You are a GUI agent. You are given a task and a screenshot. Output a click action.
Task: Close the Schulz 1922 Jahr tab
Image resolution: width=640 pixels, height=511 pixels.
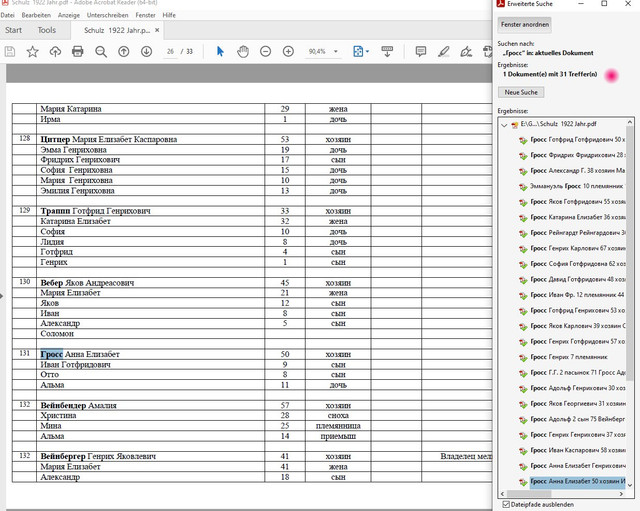point(157,30)
